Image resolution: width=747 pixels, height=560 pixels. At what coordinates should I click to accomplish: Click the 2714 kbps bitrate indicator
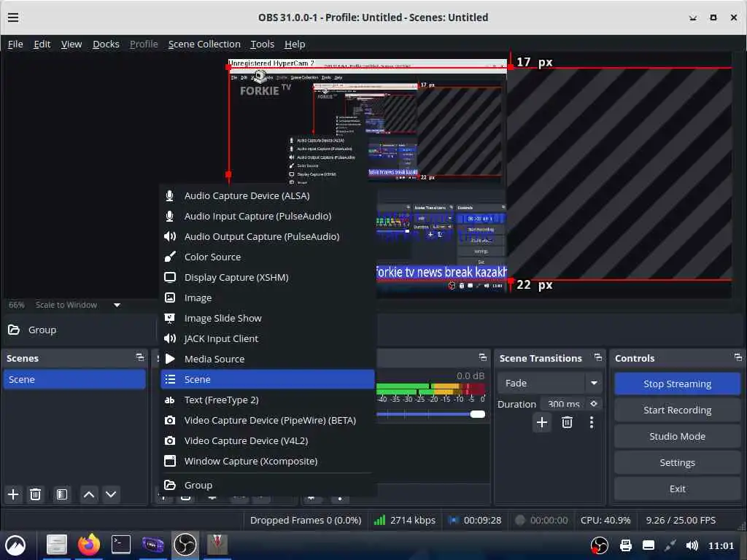click(405, 520)
